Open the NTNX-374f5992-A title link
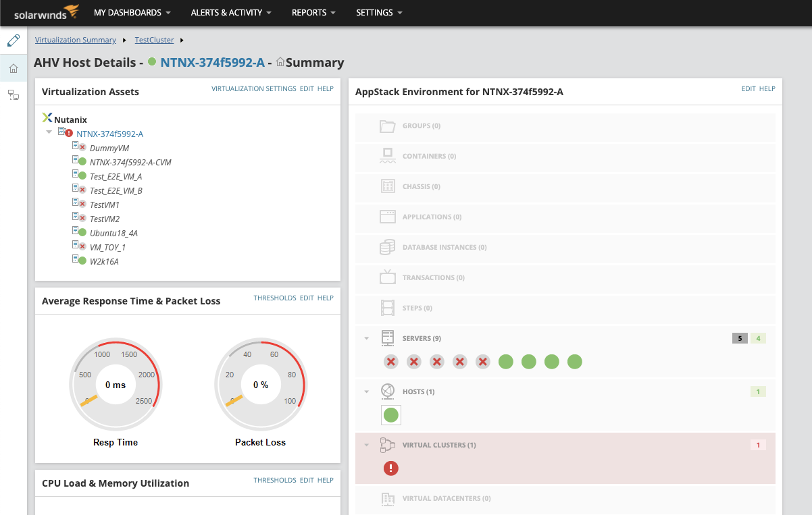Image resolution: width=812 pixels, height=515 pixels. (x=212, y=62)
